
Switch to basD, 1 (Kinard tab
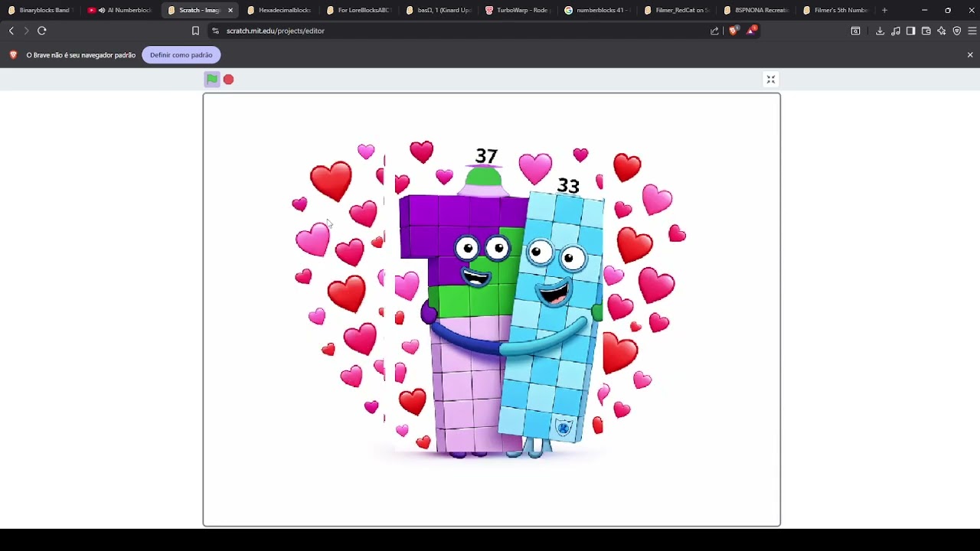439,10
